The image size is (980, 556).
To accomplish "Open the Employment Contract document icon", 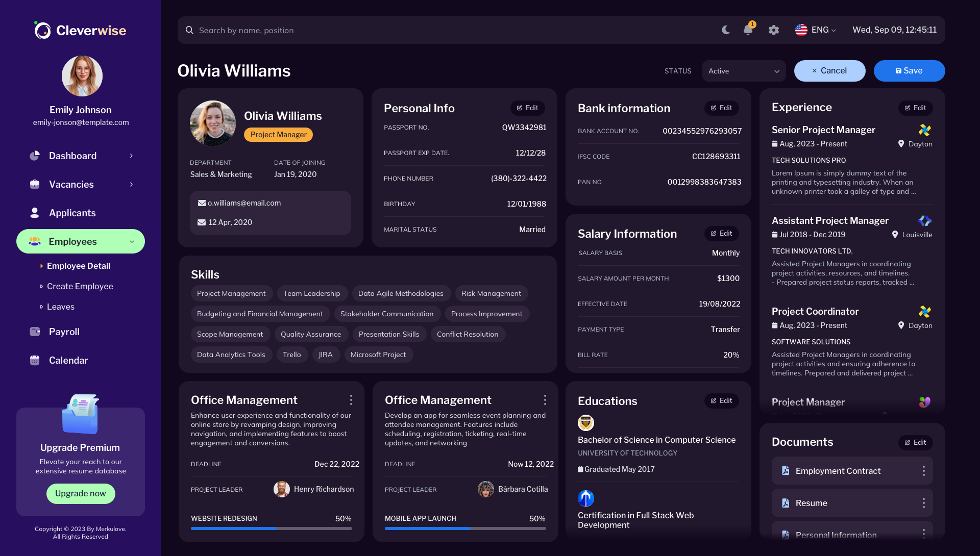I will point(786,471).
